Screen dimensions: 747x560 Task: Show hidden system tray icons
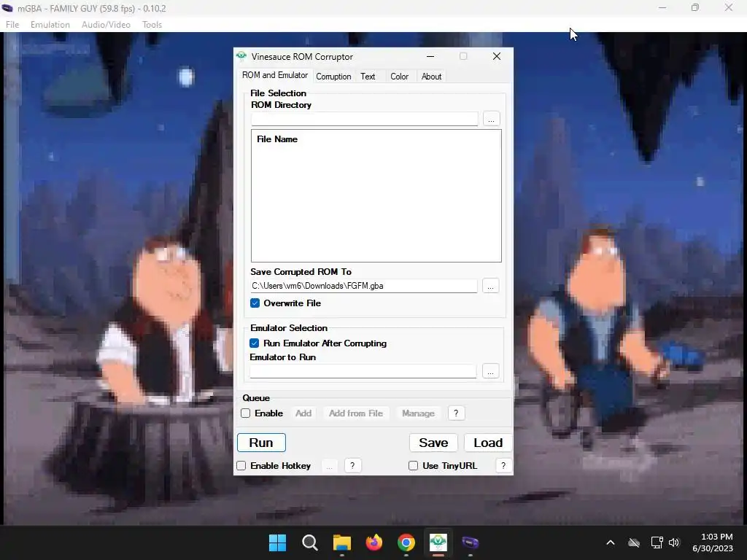pos(611,542)
